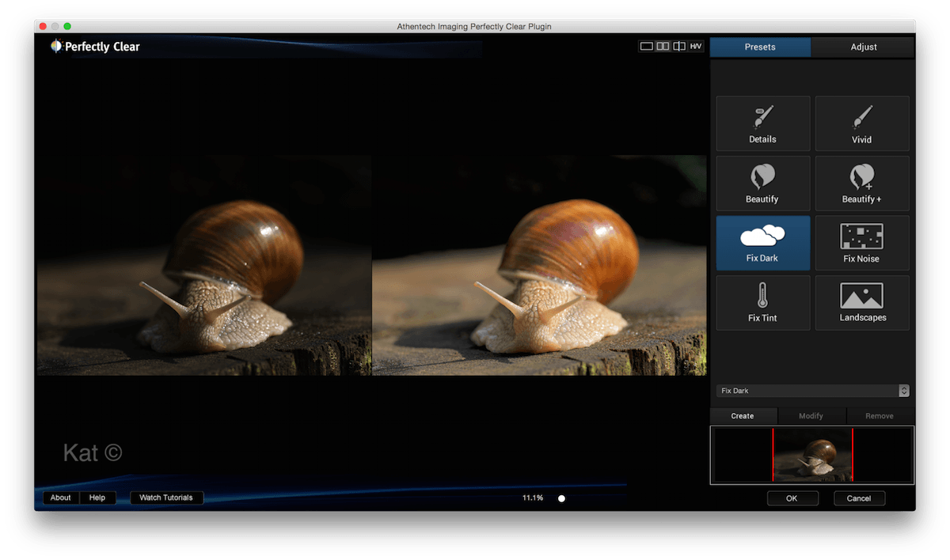Toggle the H/V orientation button
This screenshot has width=950, height=560.
pos(696,47)
